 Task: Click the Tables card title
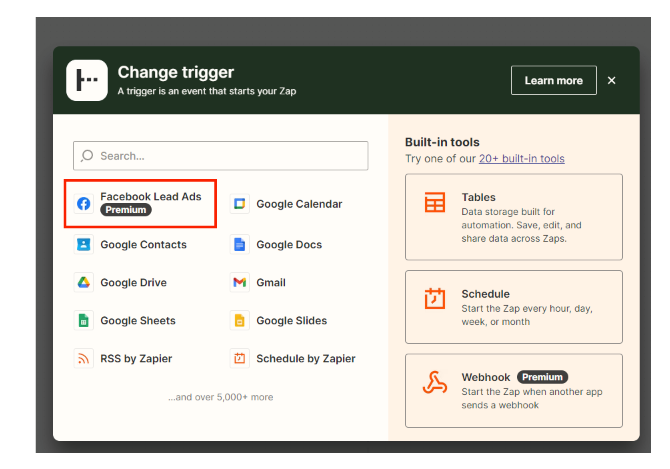point(479,197)
